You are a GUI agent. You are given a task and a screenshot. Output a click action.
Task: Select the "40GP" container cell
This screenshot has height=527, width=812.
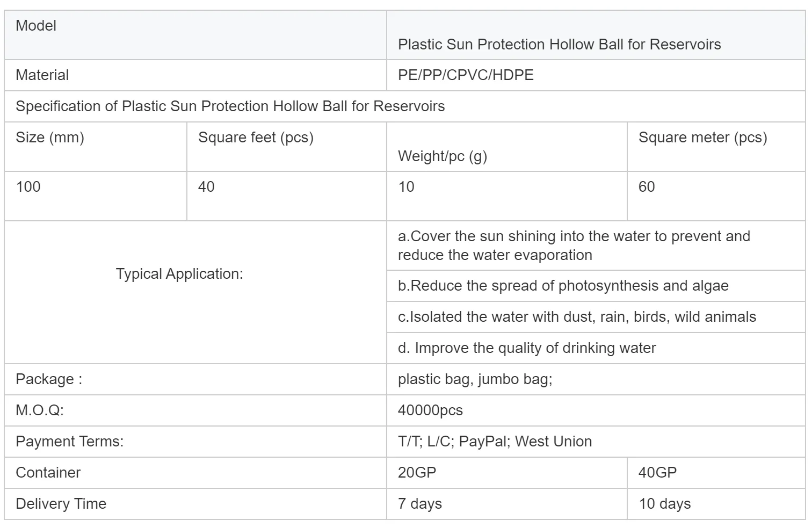click(657, 473)
